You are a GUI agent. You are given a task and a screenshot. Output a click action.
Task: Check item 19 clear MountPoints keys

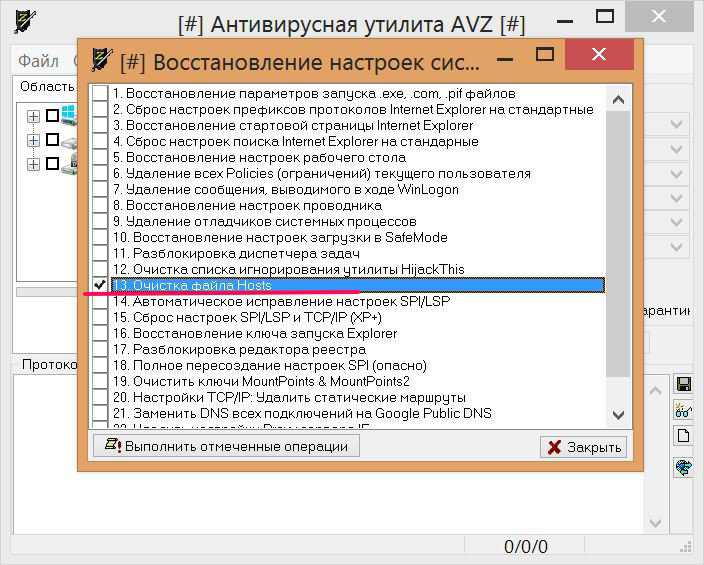pos(100,381)
